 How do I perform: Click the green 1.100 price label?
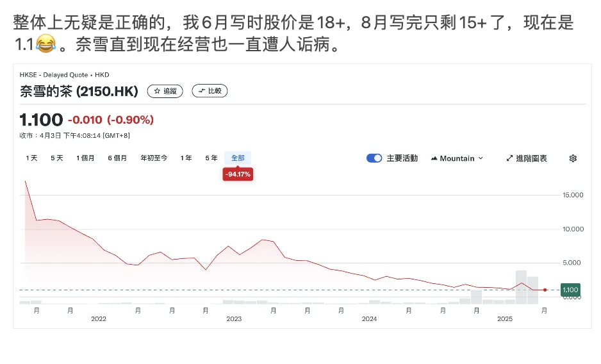tap(570, 290)
